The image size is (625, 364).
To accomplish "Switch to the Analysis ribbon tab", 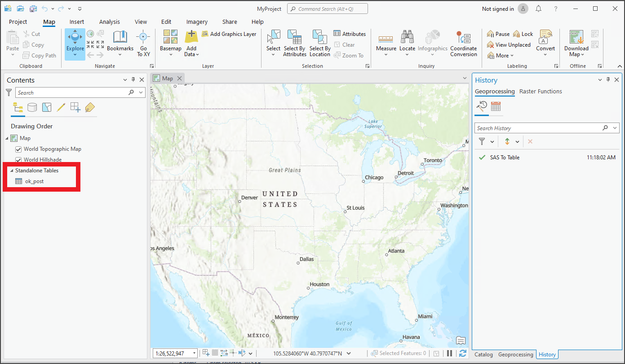I will pyautogui.click(x=110, y=22).
